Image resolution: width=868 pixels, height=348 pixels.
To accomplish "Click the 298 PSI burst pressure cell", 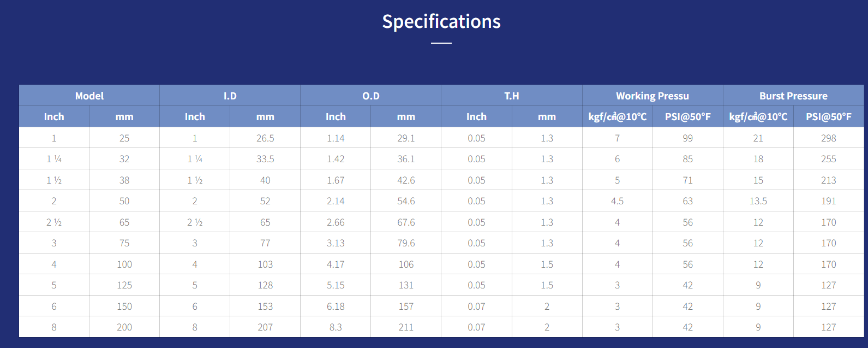I will click(829, 138).
